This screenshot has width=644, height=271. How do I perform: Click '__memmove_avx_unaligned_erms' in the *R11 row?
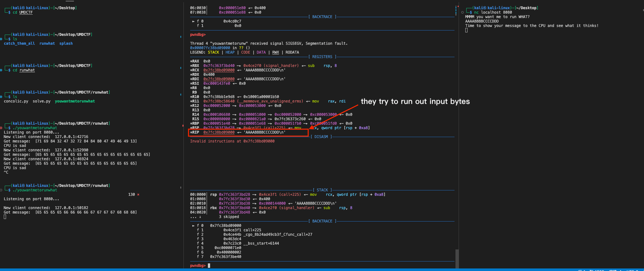270,101
